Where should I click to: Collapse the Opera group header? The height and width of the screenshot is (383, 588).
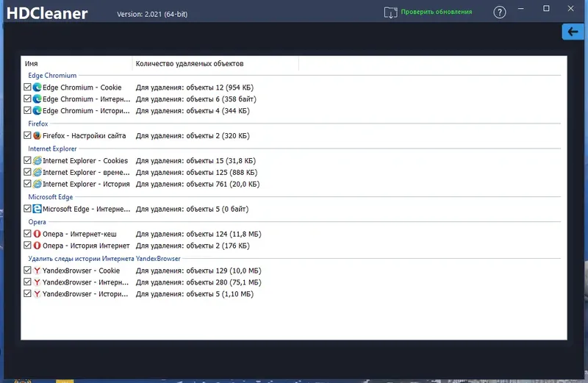pos(37,222)
